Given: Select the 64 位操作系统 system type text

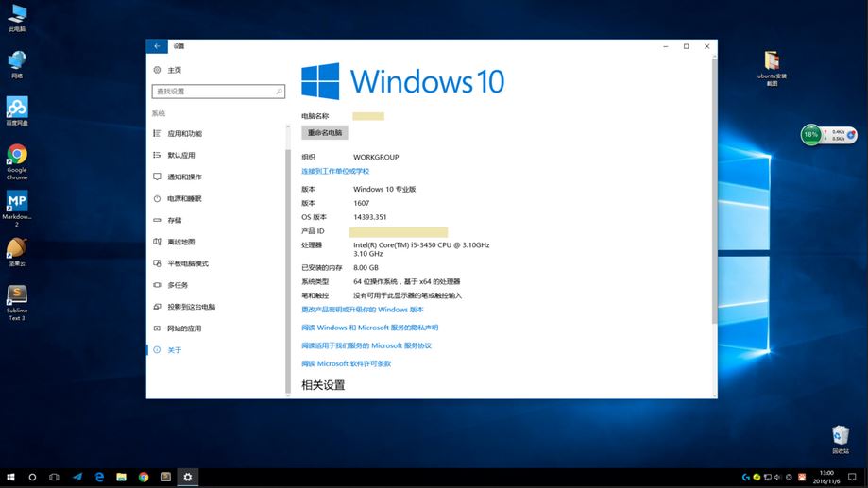Looking at the screenshot, I should tap(407, 281).
